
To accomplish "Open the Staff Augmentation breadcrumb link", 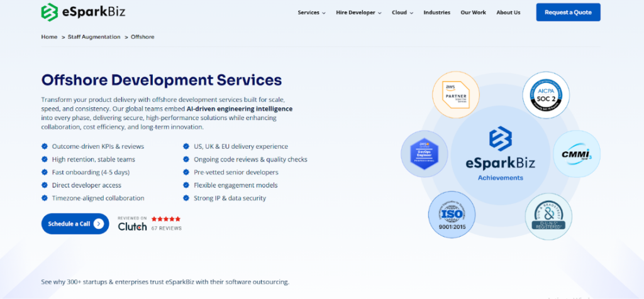I will tap(94, 37).
